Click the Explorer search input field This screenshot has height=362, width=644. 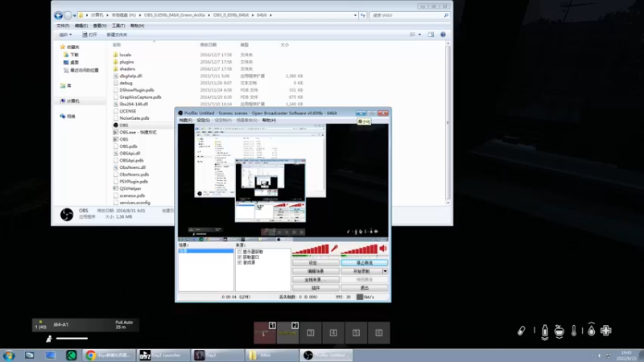pyautogui.click(x=407, y=15)
